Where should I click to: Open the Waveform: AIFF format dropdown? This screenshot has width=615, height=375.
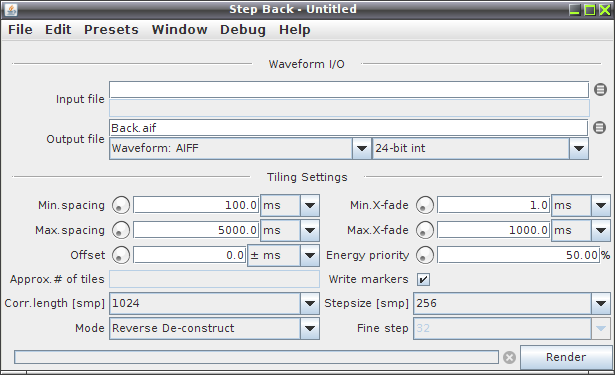click(x=240, y=148)
